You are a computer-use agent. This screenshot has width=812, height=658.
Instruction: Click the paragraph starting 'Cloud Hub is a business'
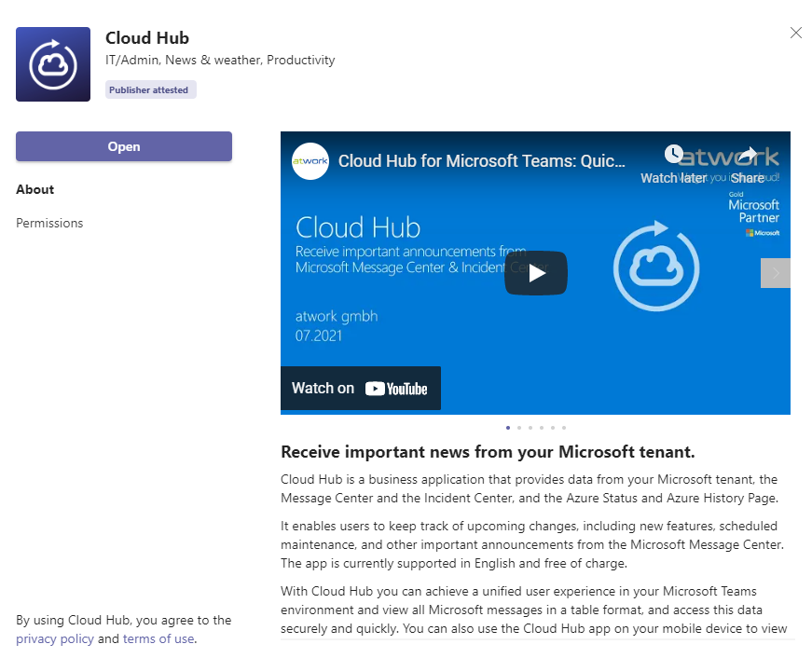point(530,488)
